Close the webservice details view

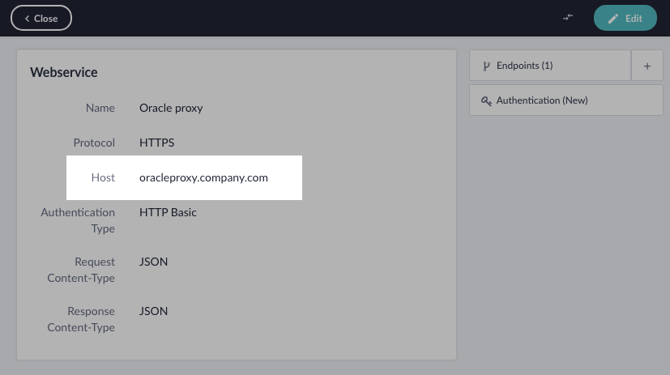tap(41, 18)
